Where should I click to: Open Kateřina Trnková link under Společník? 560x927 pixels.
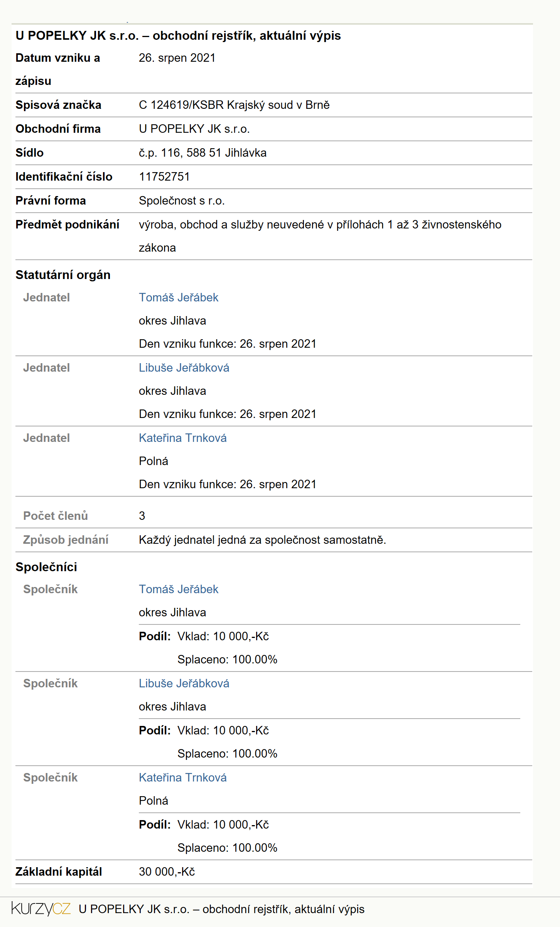pos(182,778)
